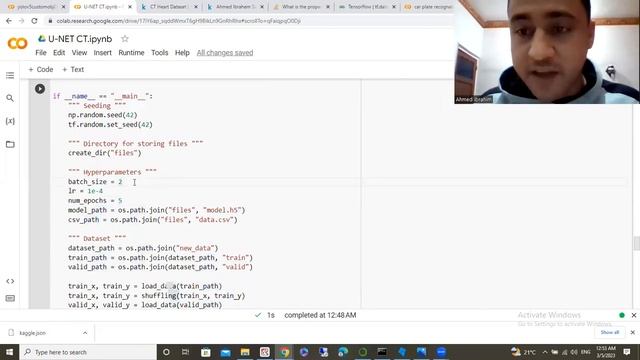Screen dimensions: 640x360
Task: Open Windows notification center
Action: point(627,352)
